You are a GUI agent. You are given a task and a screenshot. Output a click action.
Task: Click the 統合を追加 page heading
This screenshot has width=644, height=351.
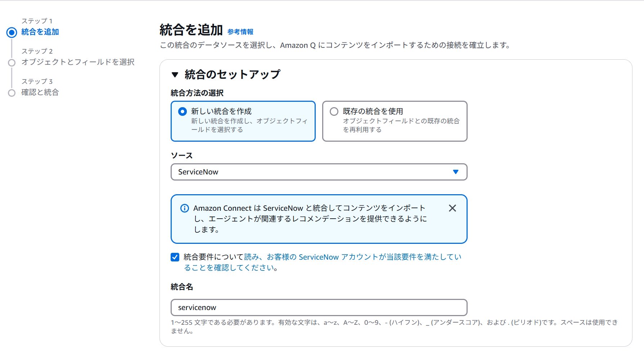(x=191, y=30)
